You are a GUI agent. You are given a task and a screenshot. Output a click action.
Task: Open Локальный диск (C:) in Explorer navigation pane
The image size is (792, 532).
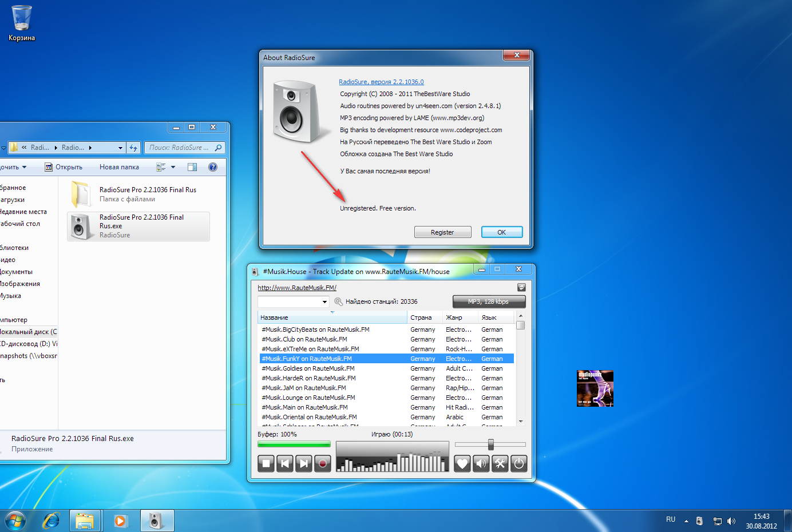29,332
